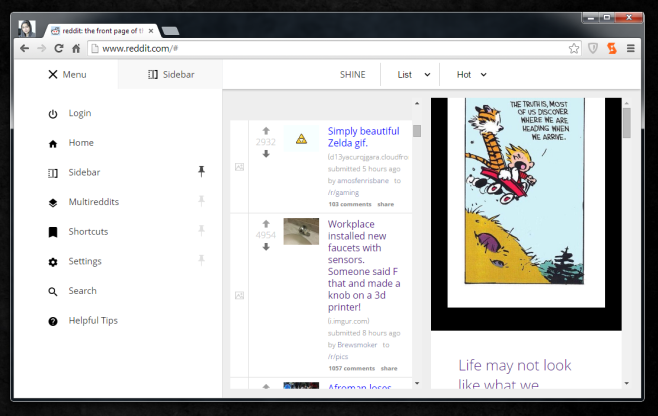Upvote the Zelda gif post
658x416 pixels.
point(266,131)
